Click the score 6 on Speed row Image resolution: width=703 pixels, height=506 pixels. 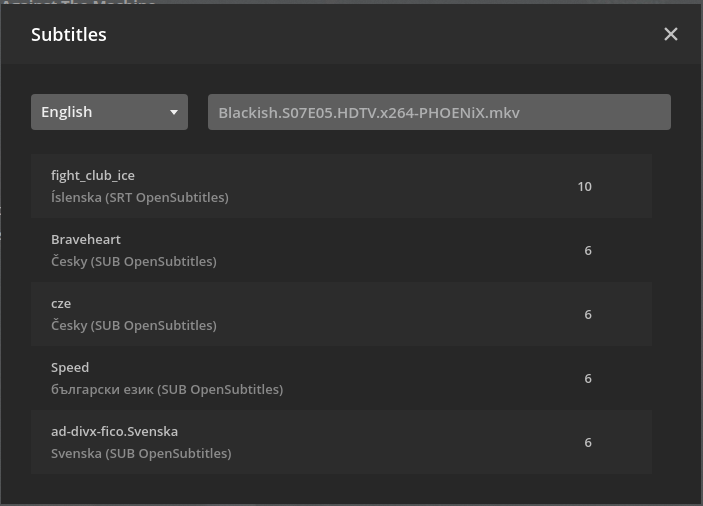588,378
